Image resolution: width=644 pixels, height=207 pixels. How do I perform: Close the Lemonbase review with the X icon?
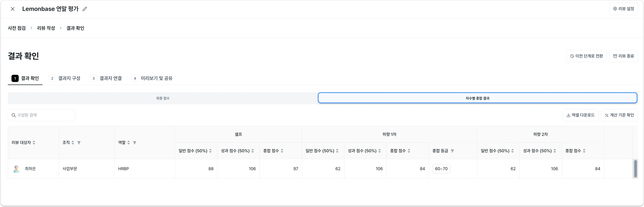pyautogui.click(x=12, y=9)
